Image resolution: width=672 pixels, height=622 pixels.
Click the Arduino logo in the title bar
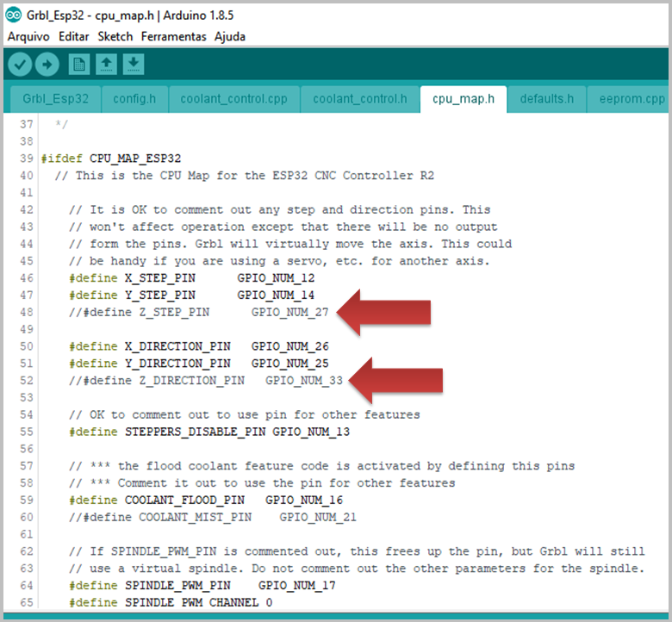point(13,15)
